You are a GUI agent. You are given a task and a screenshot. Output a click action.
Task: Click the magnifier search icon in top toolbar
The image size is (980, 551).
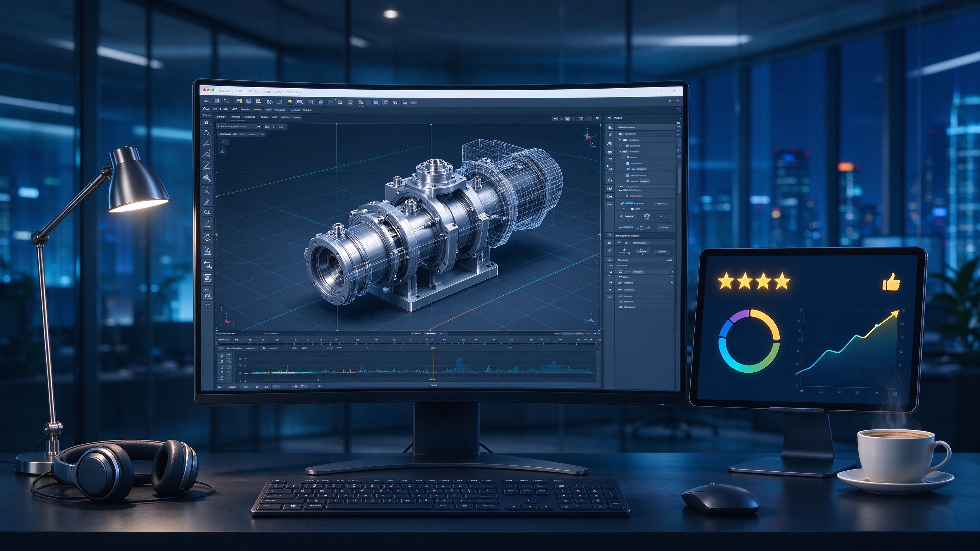tap(350, 102)
